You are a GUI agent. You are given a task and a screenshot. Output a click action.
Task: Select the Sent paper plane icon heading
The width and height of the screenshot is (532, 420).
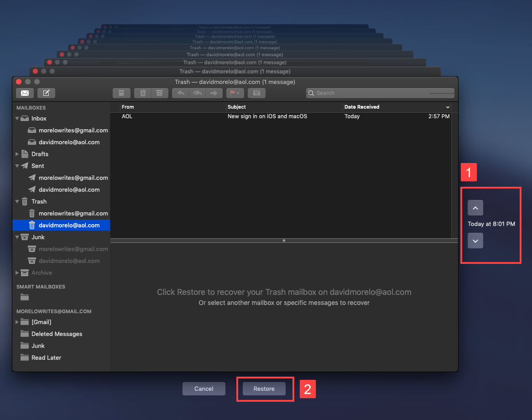point(25,166)
